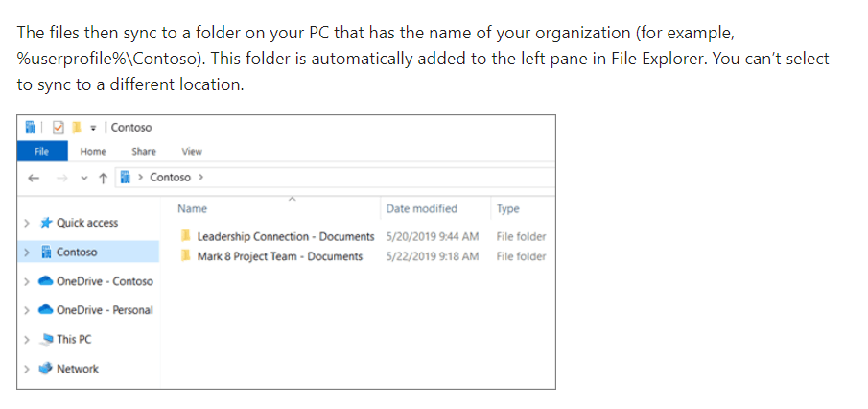Click the Up directory arrow
The height and width of the screenshot is (409, 868).
[103, 178]
